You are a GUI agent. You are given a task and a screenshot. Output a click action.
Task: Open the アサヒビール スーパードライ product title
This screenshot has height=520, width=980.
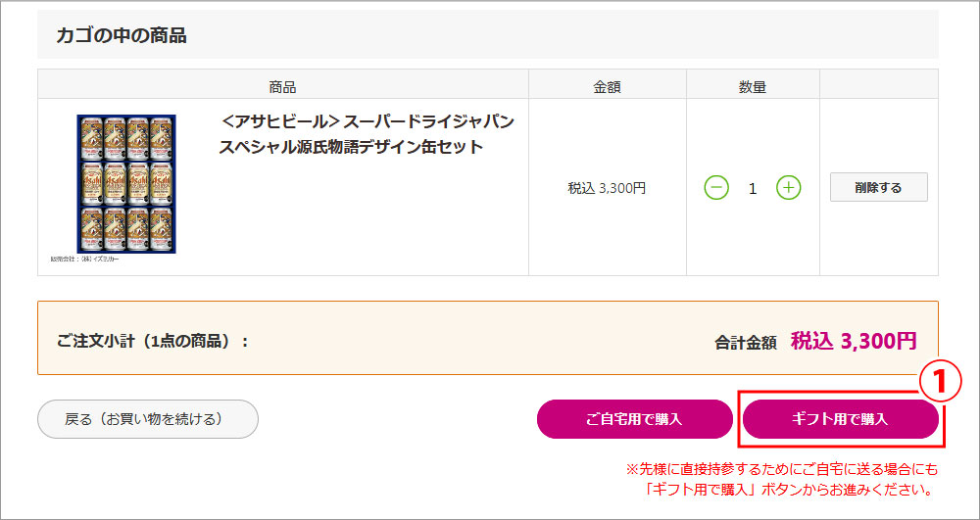(x=366, y=134)
